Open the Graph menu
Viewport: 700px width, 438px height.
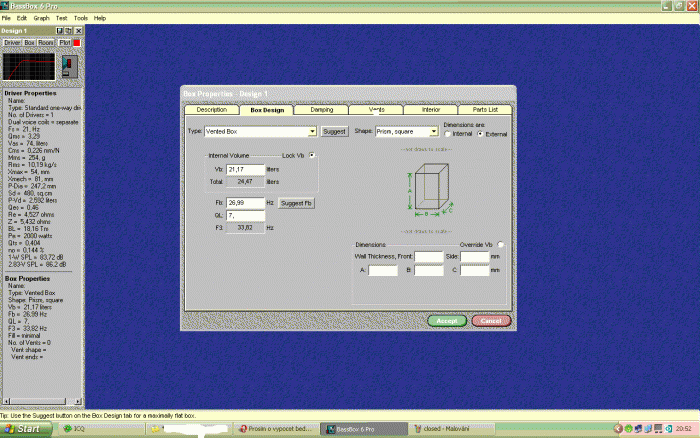point(41,18)
